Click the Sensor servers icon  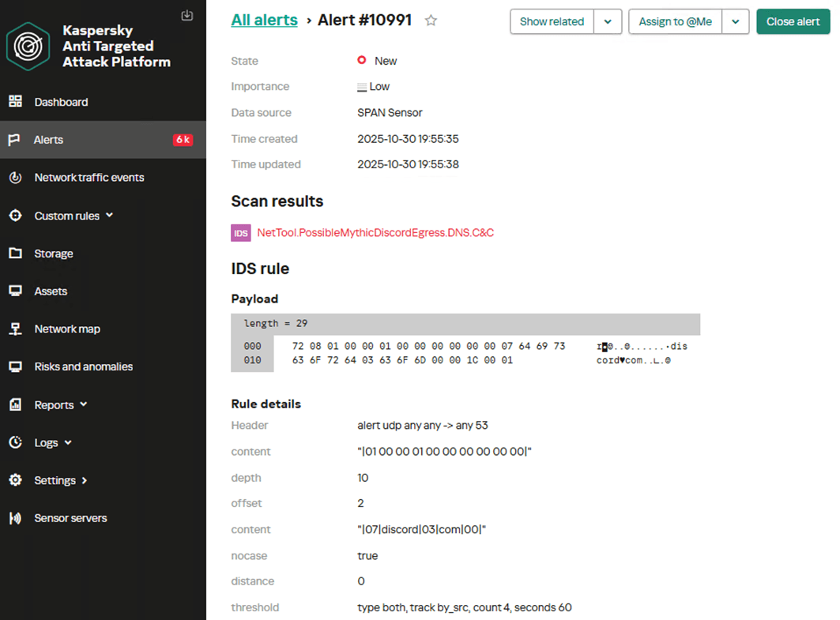pyautogui.click(x=15, y=518)
